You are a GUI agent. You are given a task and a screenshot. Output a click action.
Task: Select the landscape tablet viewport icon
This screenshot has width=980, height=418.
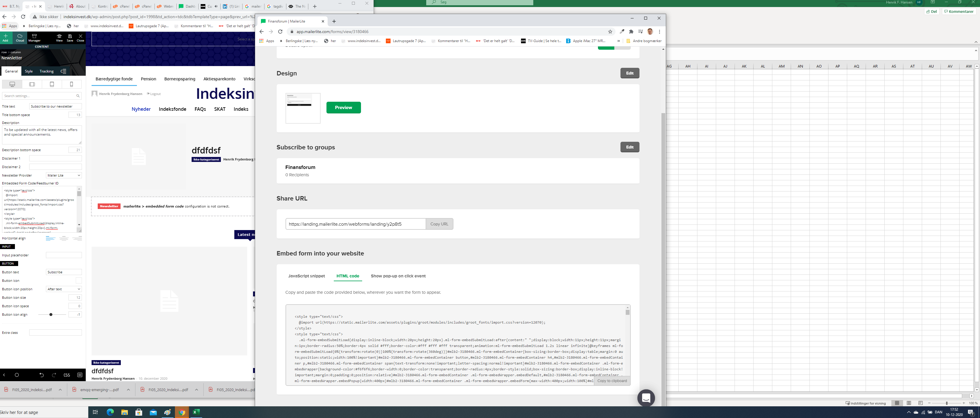click(32, 84)
